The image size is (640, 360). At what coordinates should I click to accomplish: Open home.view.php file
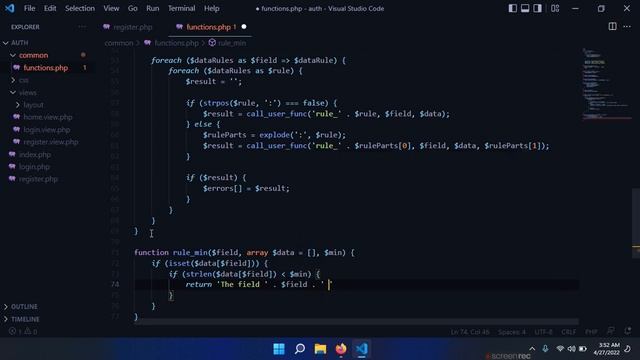(48, 117)
